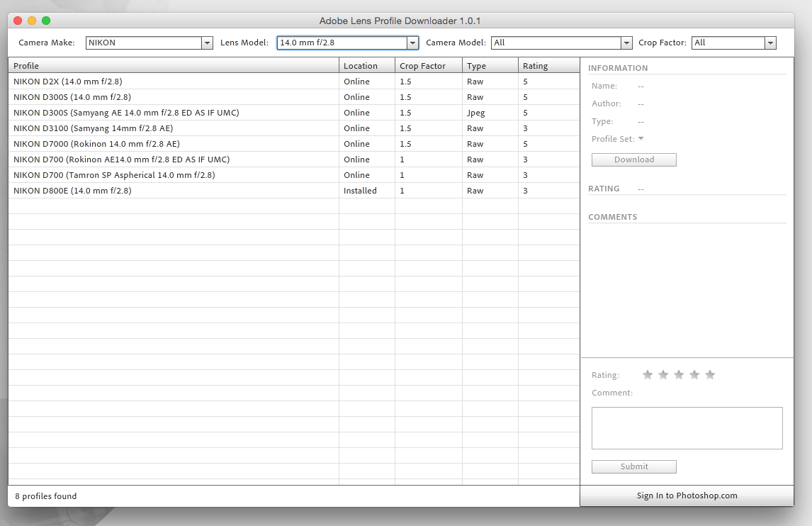This screenshot has width=812, height=526.
Task: Select the NIKON D800E installed profile row
Action: 173,191
